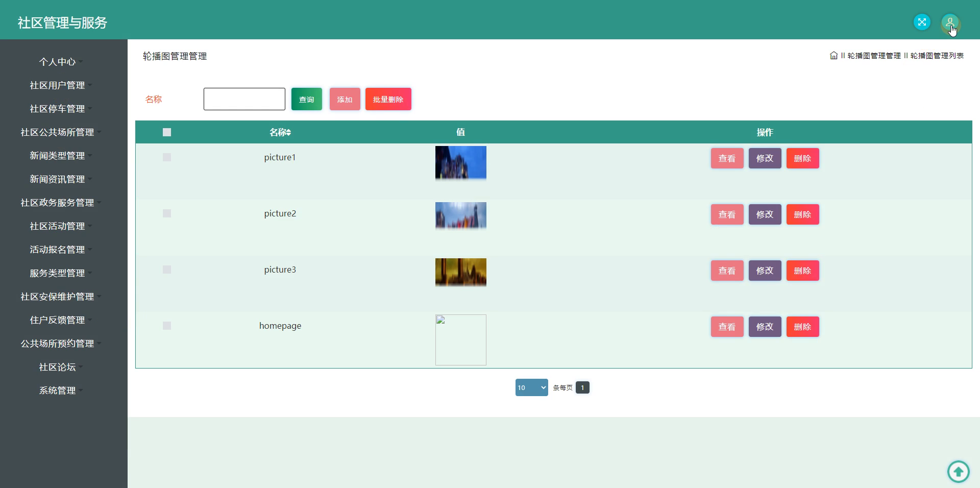Click the 操作 column header
The image size is (980, 488).
[765, 132]
